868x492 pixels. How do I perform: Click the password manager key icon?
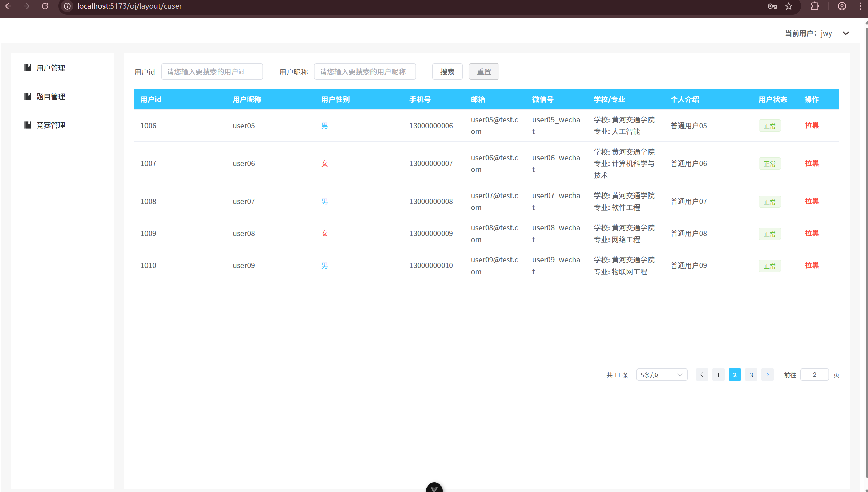coord(772,6)
